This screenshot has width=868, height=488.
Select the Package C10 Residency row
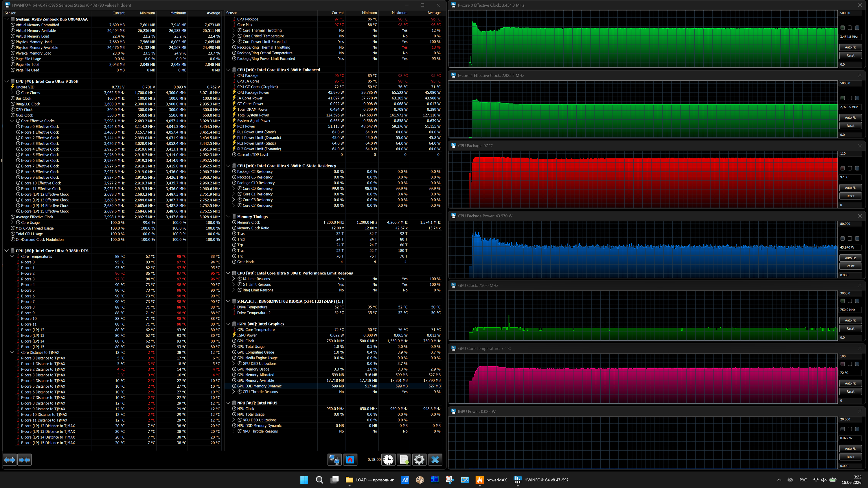334,183
